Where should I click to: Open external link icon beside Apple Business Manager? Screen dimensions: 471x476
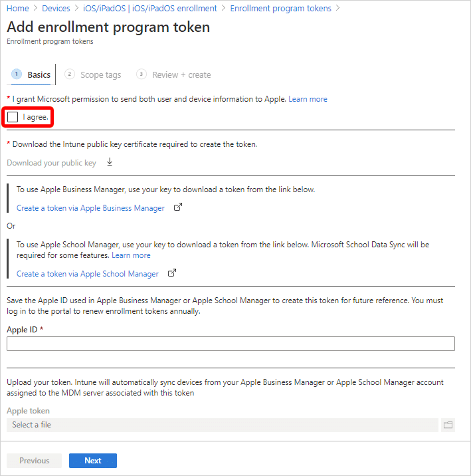[178, 207]
